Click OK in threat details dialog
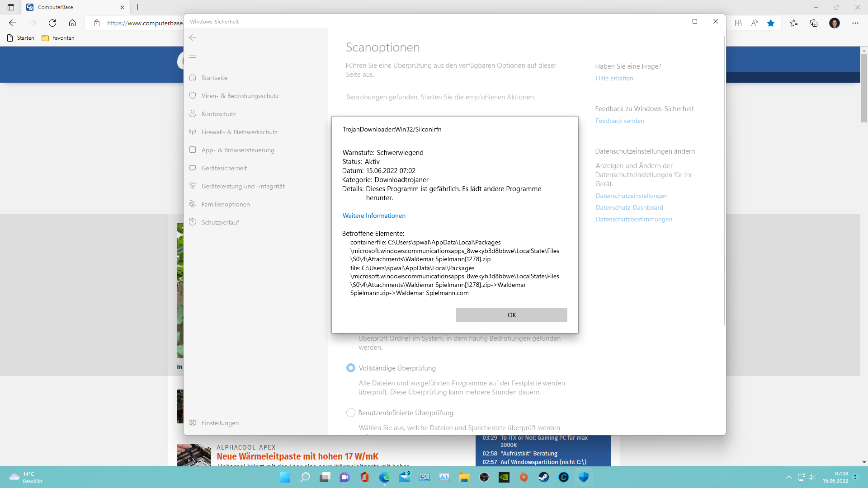Image resolution: width=868 pixels, height=488 pixels. [511, 315]
